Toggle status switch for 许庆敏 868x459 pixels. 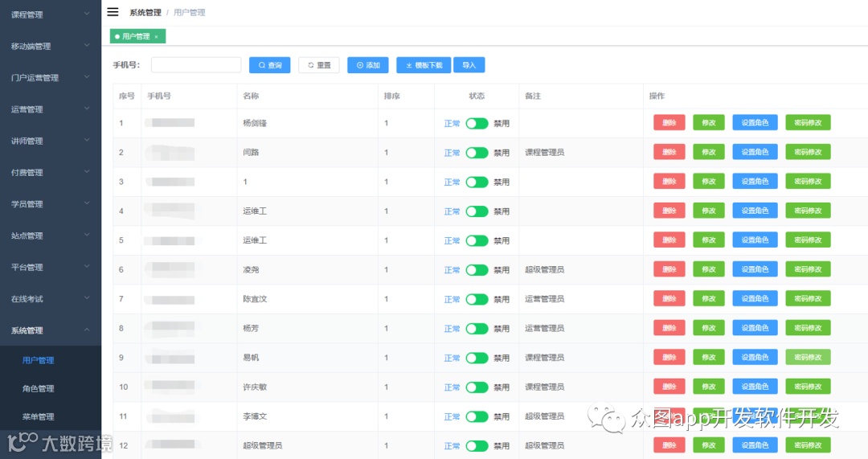477,387
